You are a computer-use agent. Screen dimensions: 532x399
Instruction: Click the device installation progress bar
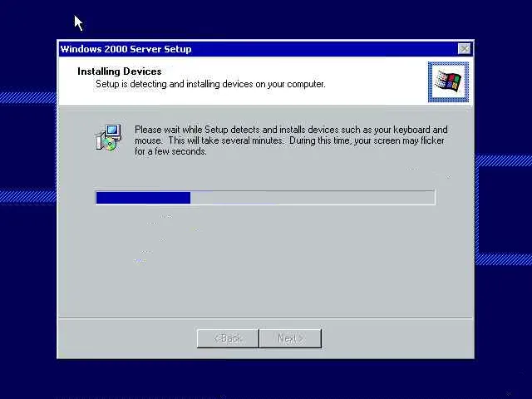(265, 198)
